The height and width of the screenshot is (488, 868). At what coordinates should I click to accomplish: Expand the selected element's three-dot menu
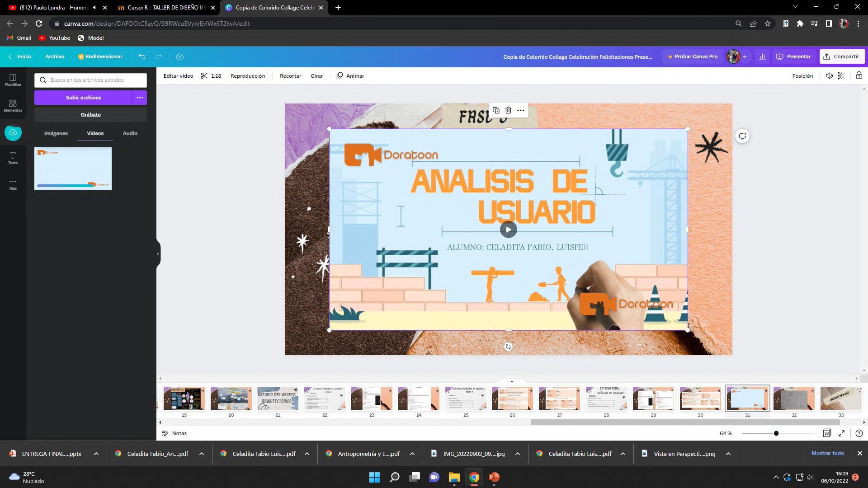(x=521, y=110)
